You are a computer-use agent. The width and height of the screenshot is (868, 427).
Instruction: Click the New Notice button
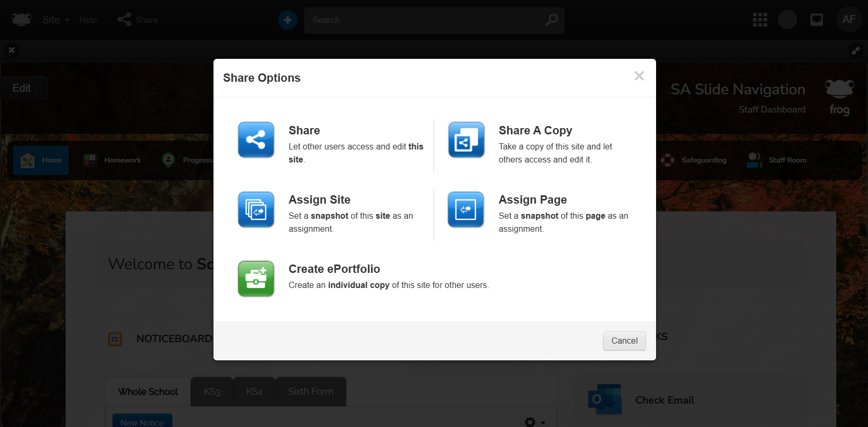pos(142,421)
